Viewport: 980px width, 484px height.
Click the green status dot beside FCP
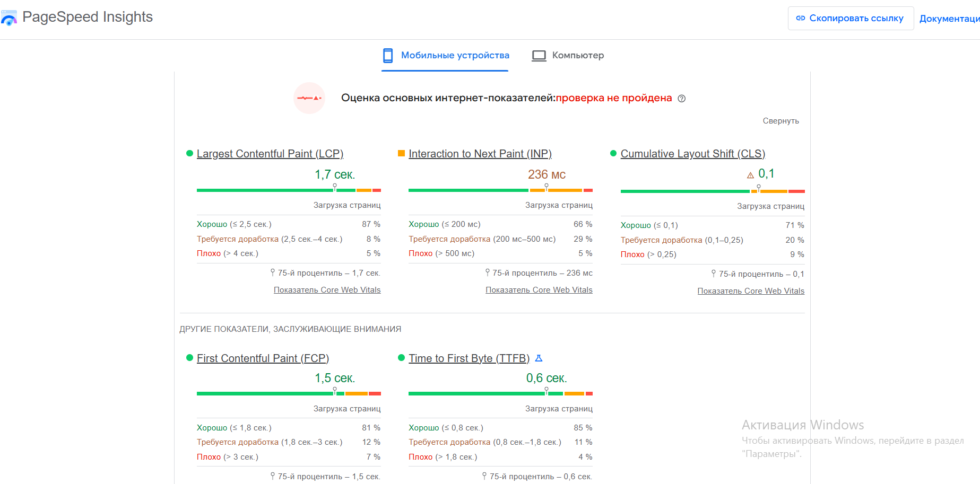click(189, 358)
